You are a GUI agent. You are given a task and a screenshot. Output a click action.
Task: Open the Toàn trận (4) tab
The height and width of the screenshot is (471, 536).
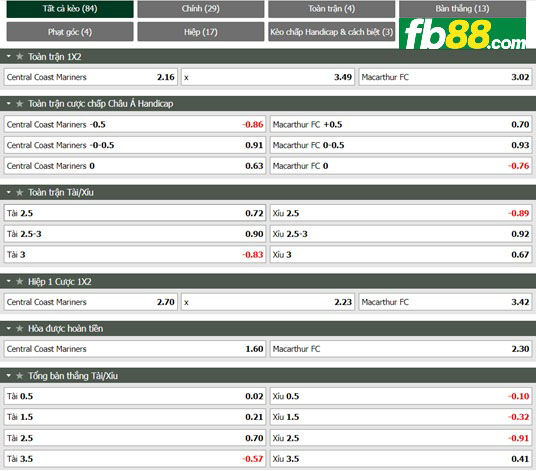332,9
